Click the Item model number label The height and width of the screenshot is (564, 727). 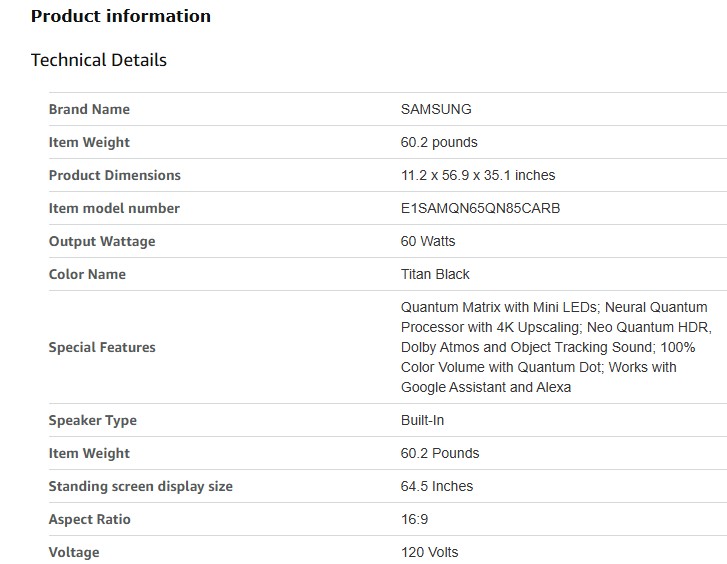pos(114,208)
